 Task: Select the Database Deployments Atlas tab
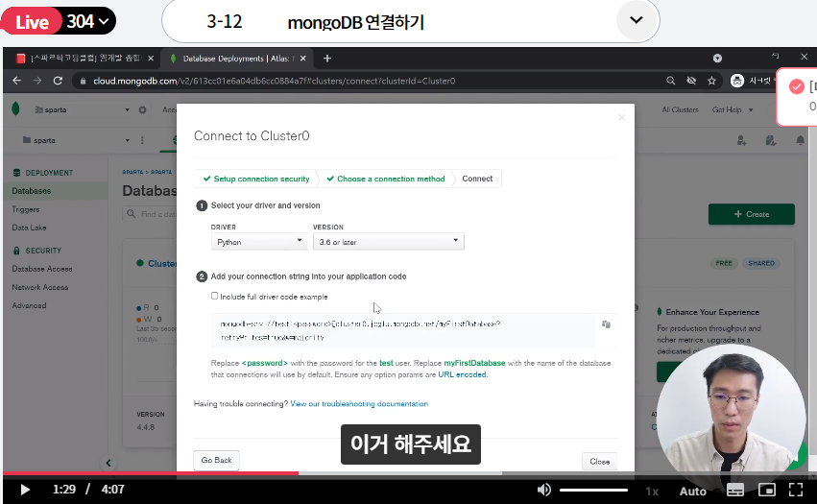tap(237, 59)
